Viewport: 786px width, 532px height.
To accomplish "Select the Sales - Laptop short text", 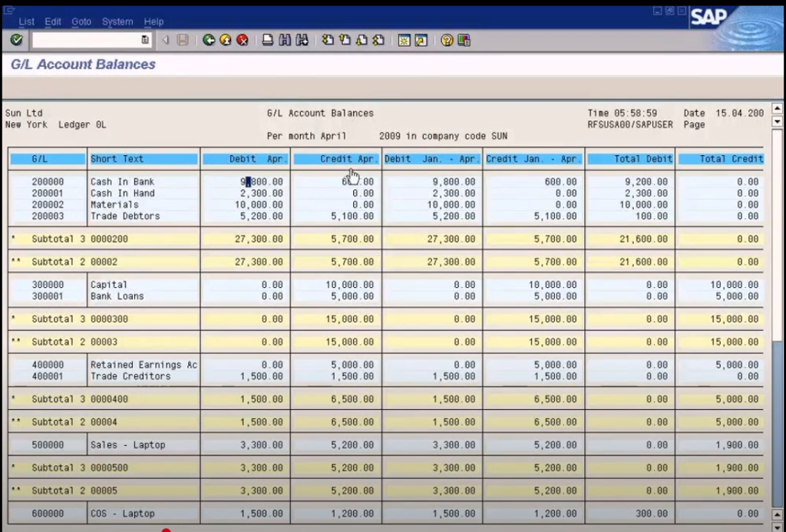I will tap(128, 445).
